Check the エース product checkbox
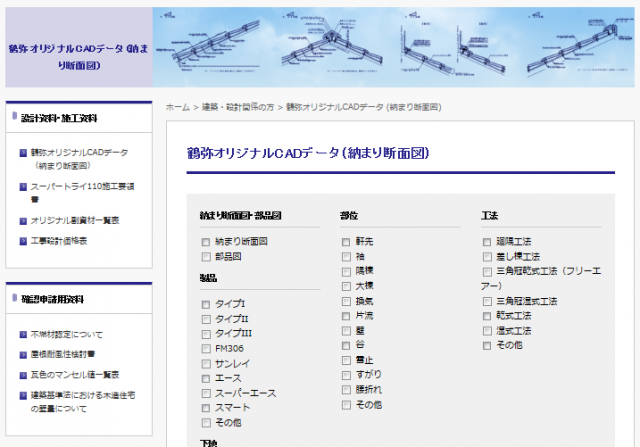This screenshot has height=447, width=640. tap(206, 378)
